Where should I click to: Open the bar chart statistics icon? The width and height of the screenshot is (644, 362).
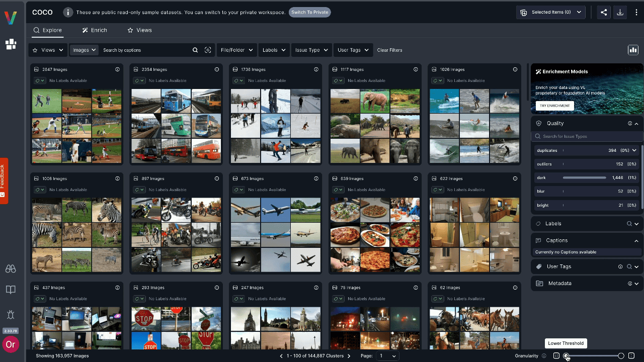[633, 50]
